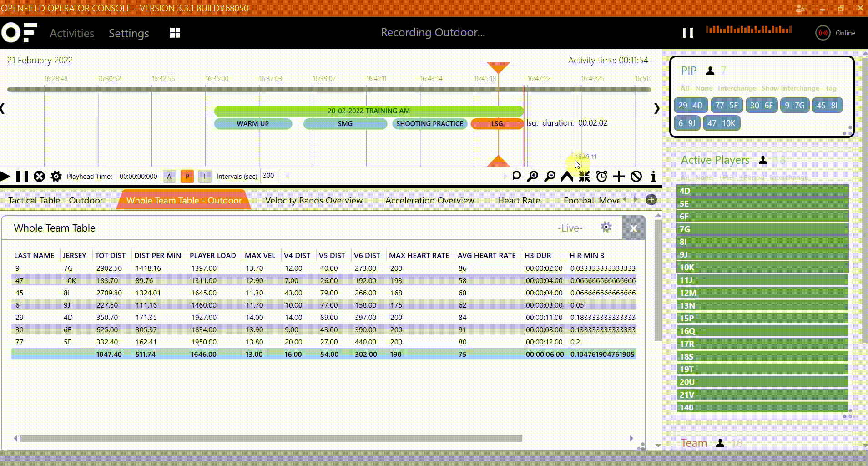Click the Play icon in playback controls
Screen dimensions: 868x466
[x=5, y=176]
